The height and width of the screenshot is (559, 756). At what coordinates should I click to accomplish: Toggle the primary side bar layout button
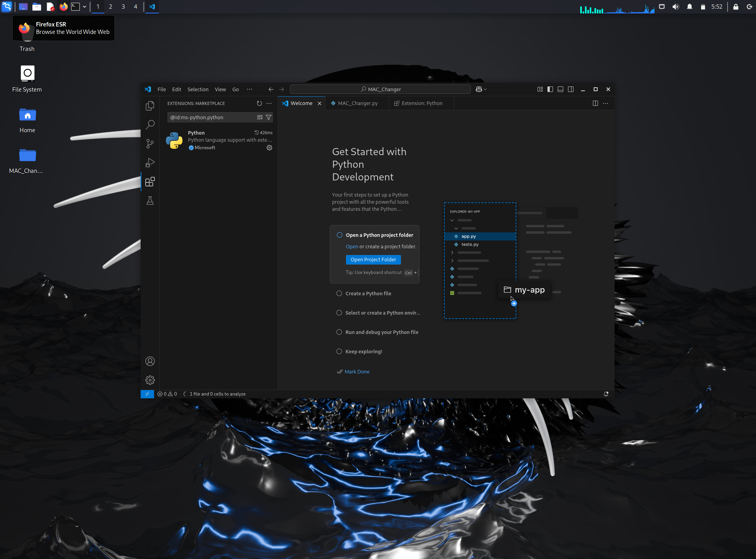(550, 89)
